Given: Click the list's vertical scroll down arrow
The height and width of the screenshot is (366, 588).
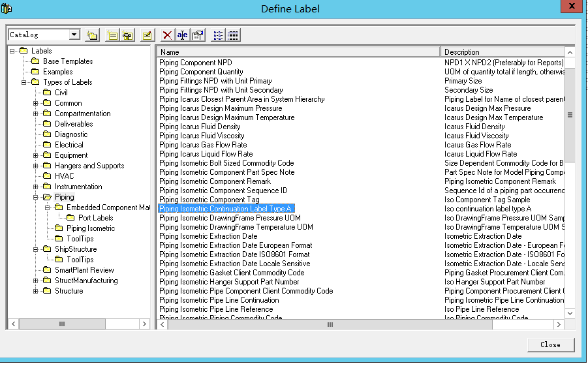Looking at the screenshot, I should (x=570, y=313).
